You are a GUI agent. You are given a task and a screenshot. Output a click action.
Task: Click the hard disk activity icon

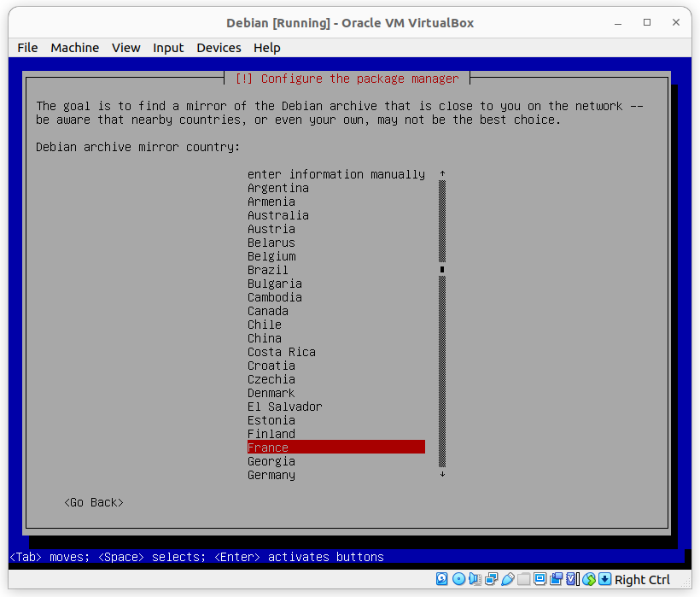pos(442,579)
